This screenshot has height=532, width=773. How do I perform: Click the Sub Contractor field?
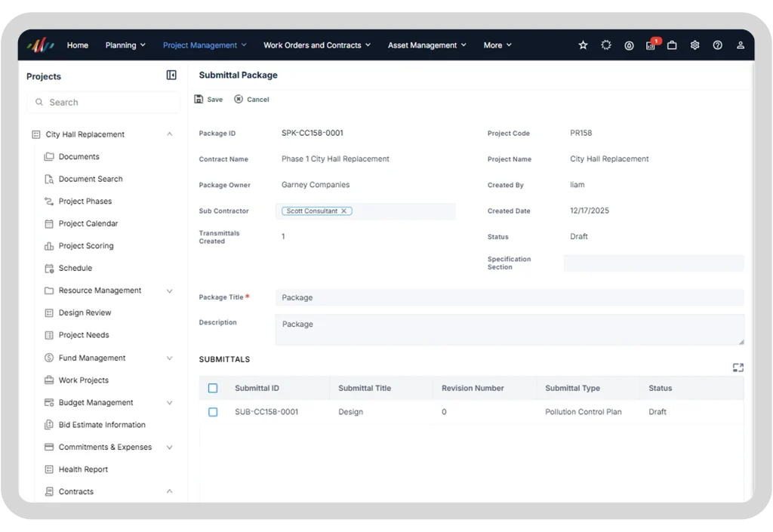(365, 211)
